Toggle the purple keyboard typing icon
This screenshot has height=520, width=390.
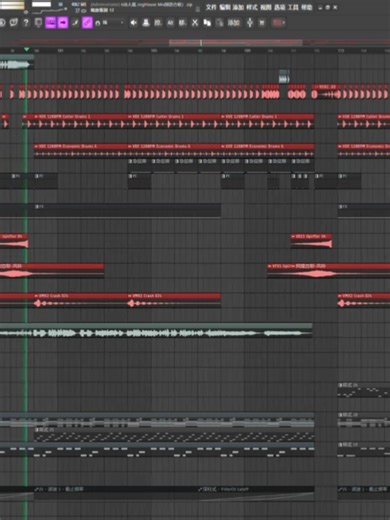point(50,23)
